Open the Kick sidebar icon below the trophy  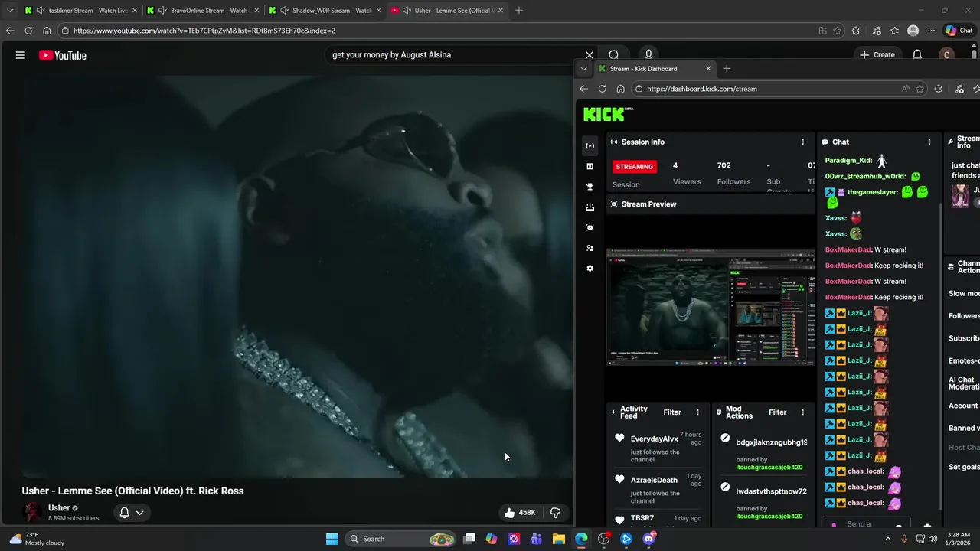pyautogui.click(x=590, y=207)
